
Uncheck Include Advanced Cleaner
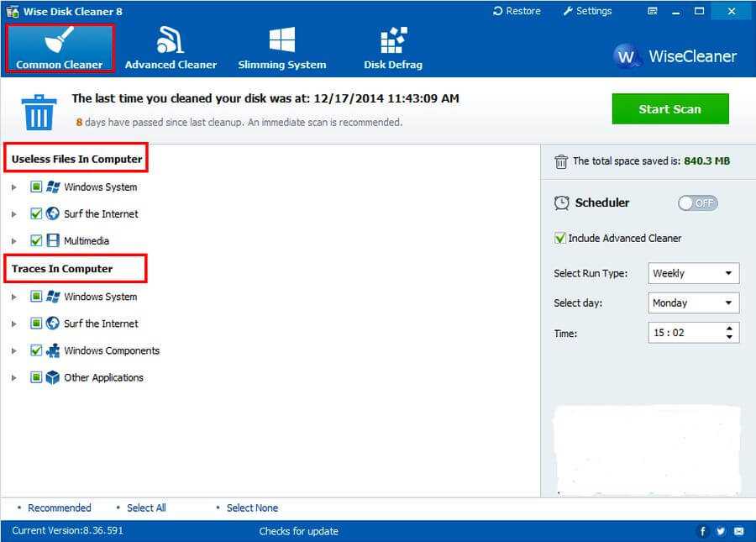coord(560,238)
